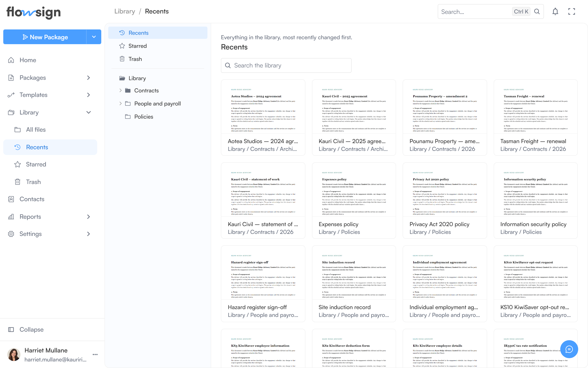Click the Library nav folder icon
This screenshot has width=588, height=368.
coord(11,112)
